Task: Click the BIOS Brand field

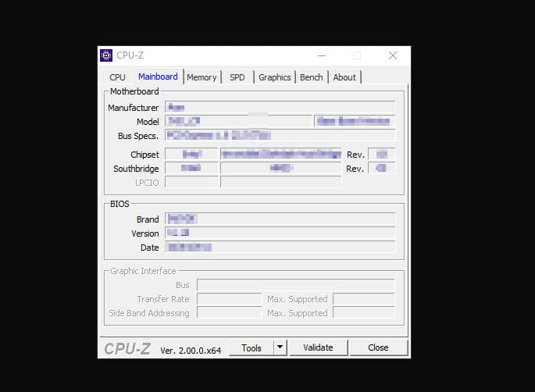Action: coord(280,219)
